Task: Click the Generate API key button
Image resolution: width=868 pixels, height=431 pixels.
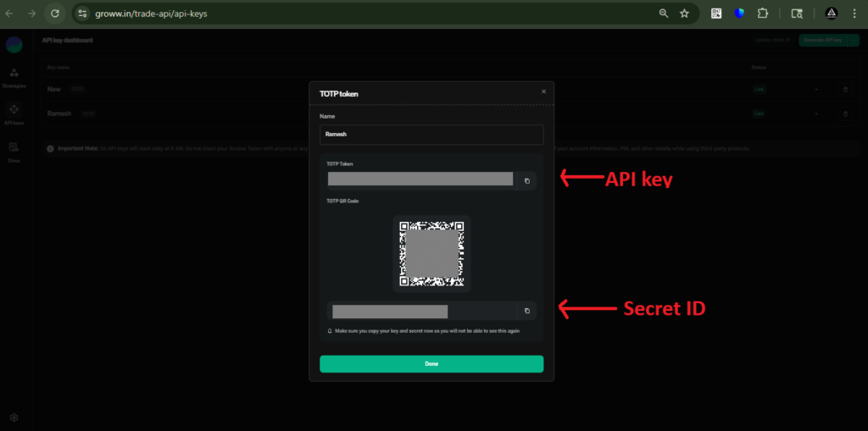Action: (x=821, y=40)
